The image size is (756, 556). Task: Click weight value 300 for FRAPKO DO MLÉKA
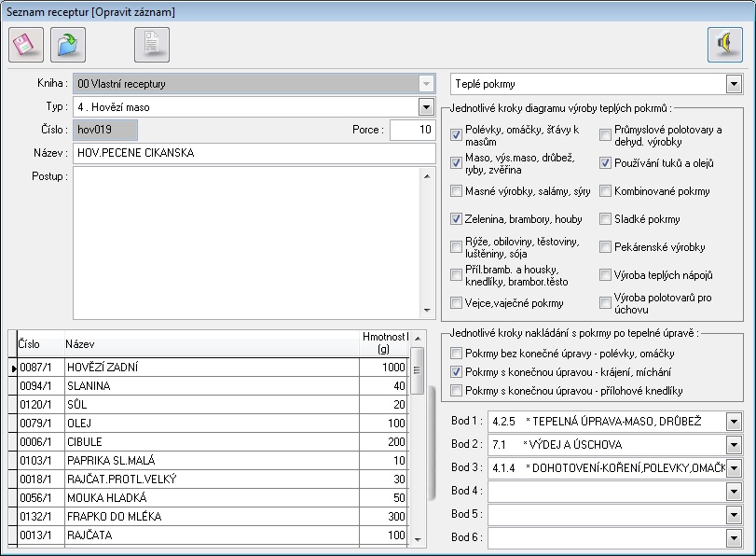coord(384,517)
